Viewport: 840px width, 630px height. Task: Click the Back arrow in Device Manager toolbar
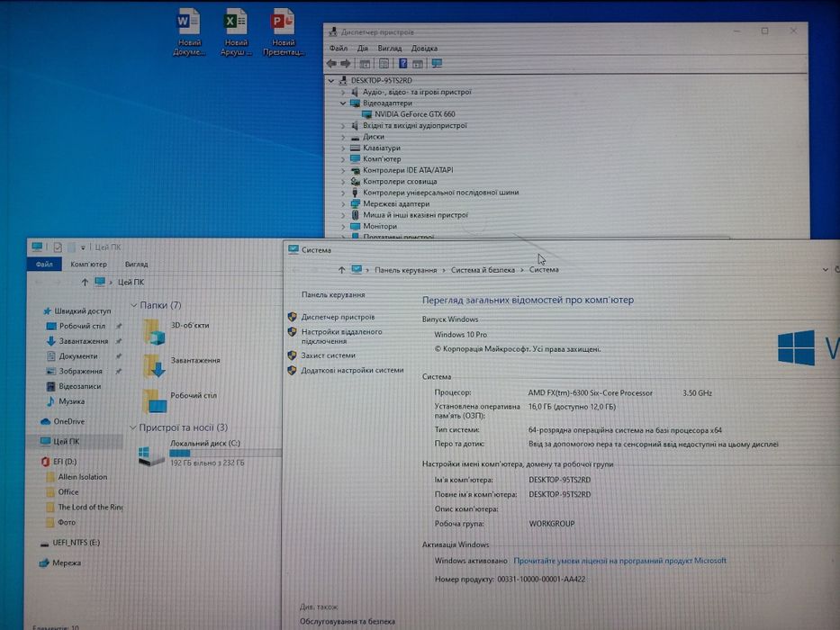click(332, 64)
